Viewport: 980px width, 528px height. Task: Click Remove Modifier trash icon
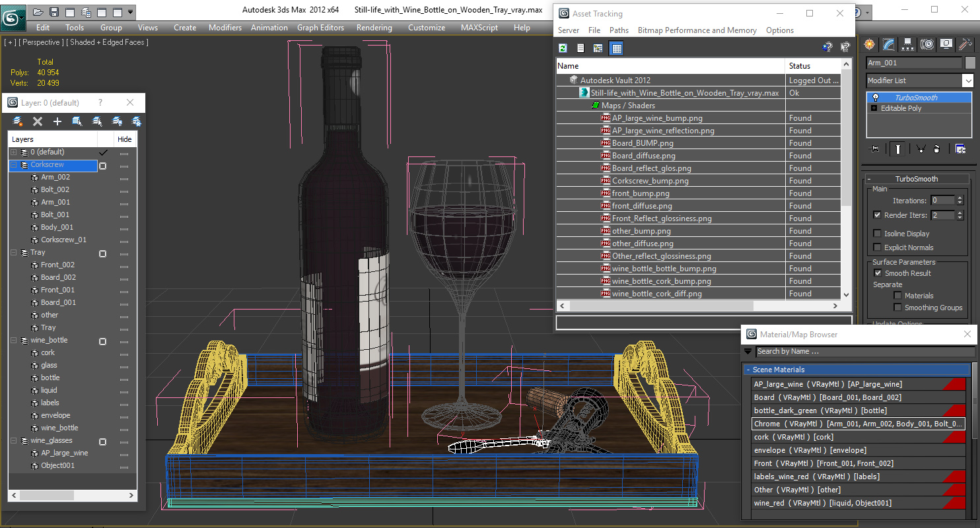click(x=936, y=149)
